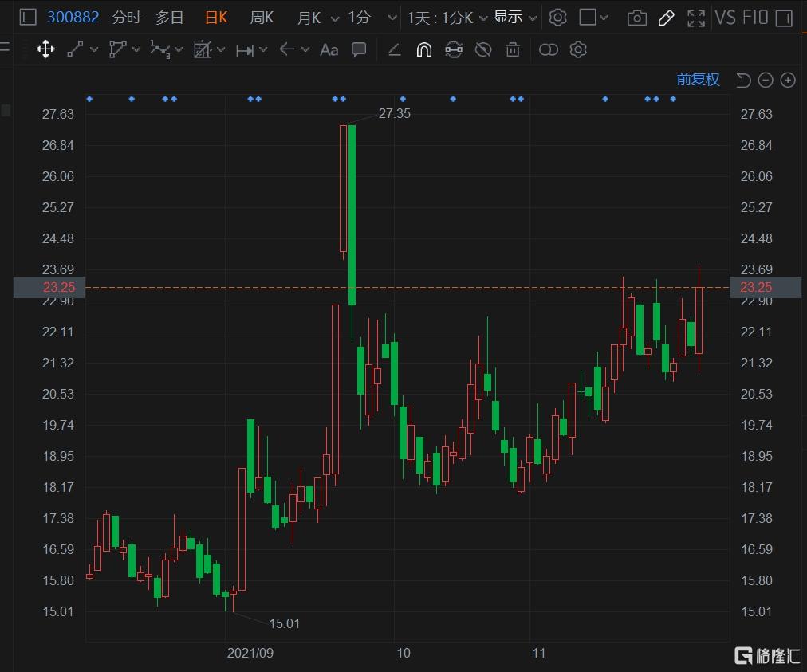Image resolution: width=807 pixels, height=672 pixels.
Task: Activate the magnet snap tool
Action: point(423,50)
